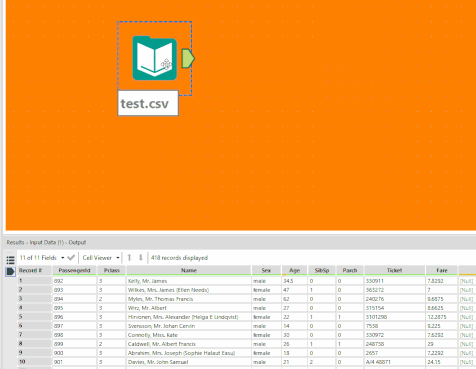Click the Name column header
Image resolution: width=476 pixels, height=369 pixels.
coord(189,270)
